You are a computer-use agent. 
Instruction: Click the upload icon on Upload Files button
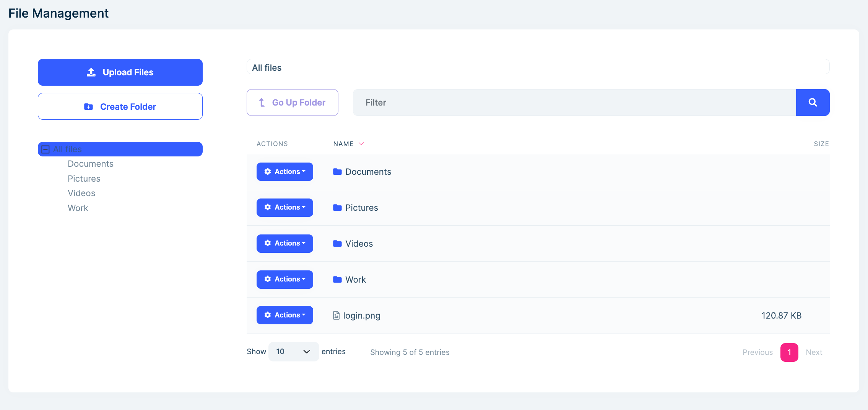(91, 72)
